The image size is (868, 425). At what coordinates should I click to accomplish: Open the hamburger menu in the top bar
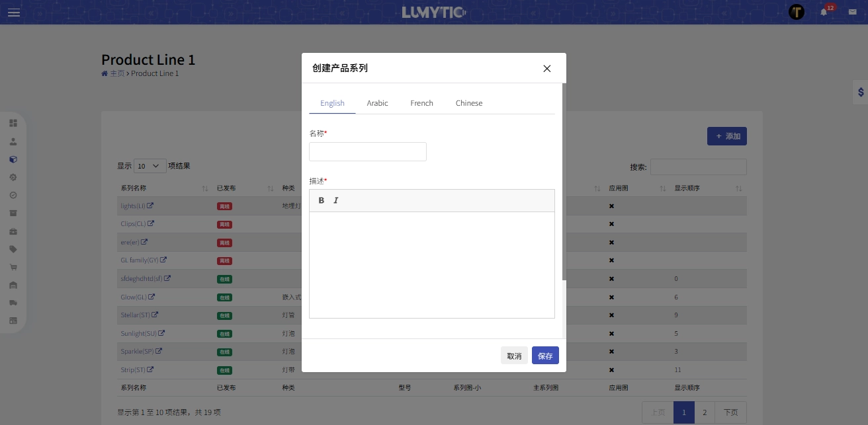pos(14,12)
